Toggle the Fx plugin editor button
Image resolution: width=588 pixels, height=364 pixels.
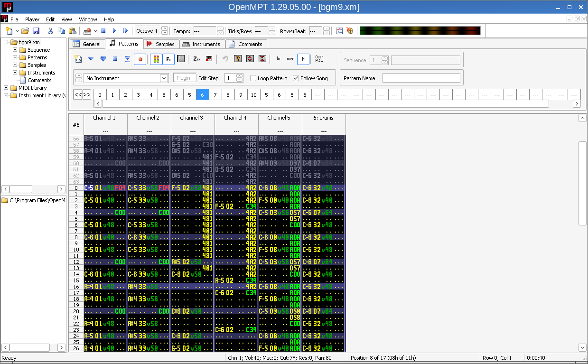(x=168, y=59)
